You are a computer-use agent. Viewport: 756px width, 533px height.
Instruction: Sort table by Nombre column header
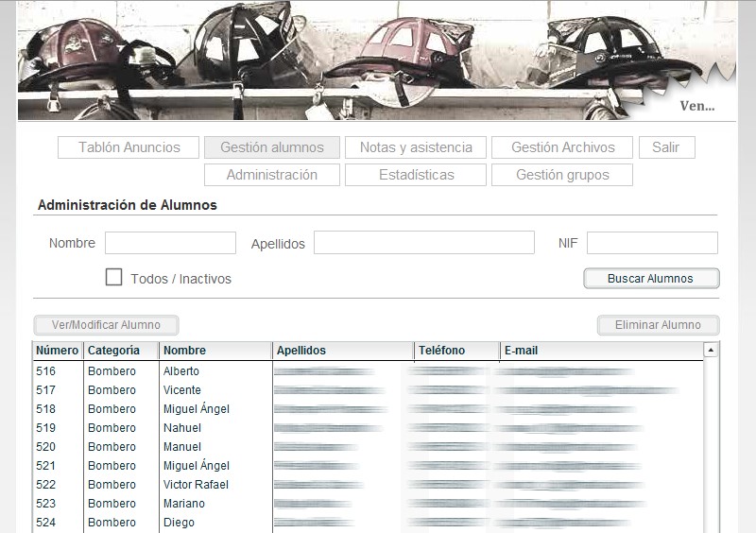pos(215,351)
